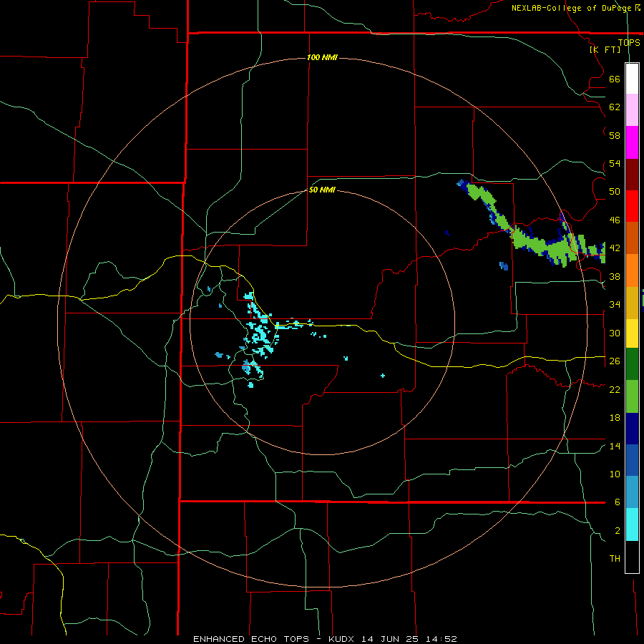Click the white swatch in the tops legend
Viewport: 644px width, 644px height.
pyautogui.click(x=632, y=79)
